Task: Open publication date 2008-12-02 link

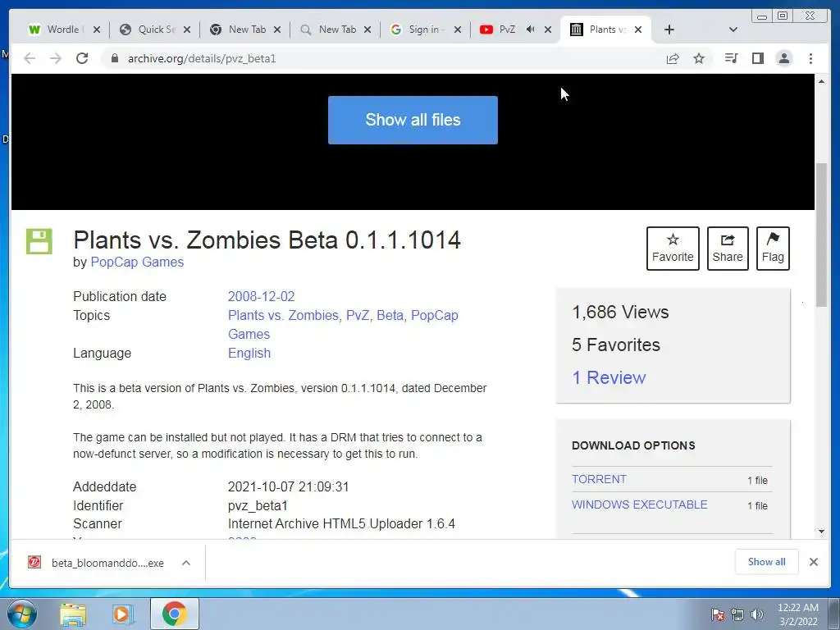Action: [262, 296]
